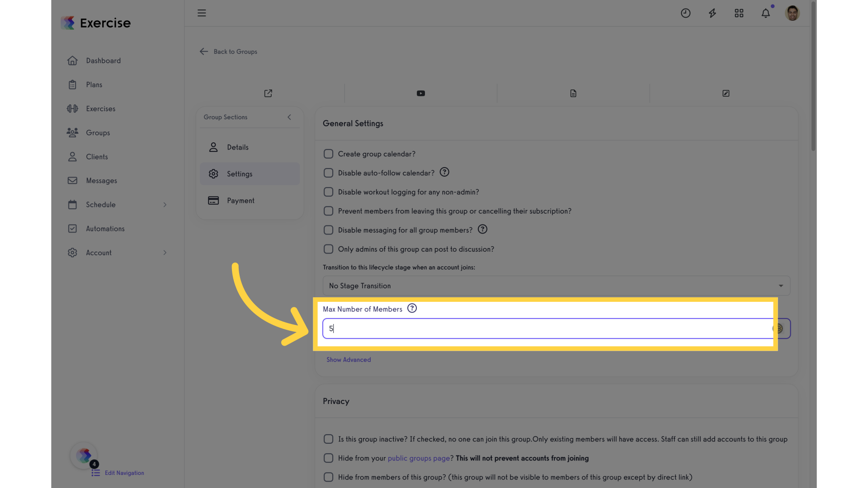This screenshot has height=488, width=868.
Task: Check Disable auto-follow calendar
Action: (329, 173)
